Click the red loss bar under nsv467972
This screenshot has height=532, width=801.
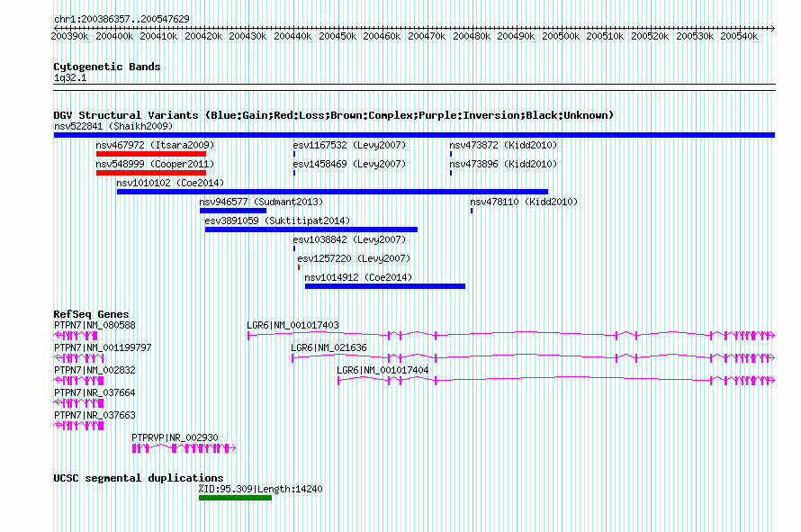[151, 154]
